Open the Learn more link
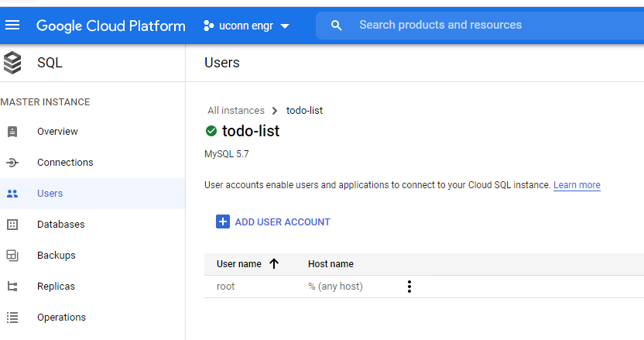The width and height of the screenshot is (644, 340). point(577,185)
